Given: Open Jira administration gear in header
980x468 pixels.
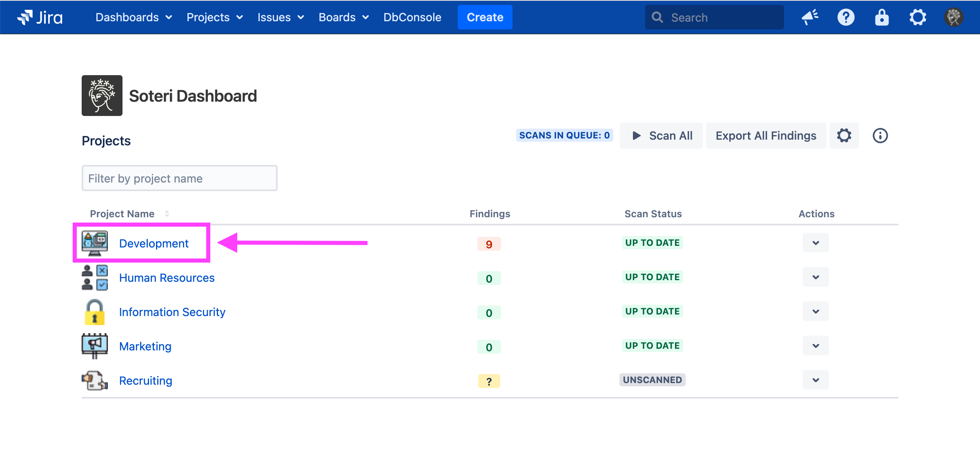Looking at the screenshot, I should [918, 17].
